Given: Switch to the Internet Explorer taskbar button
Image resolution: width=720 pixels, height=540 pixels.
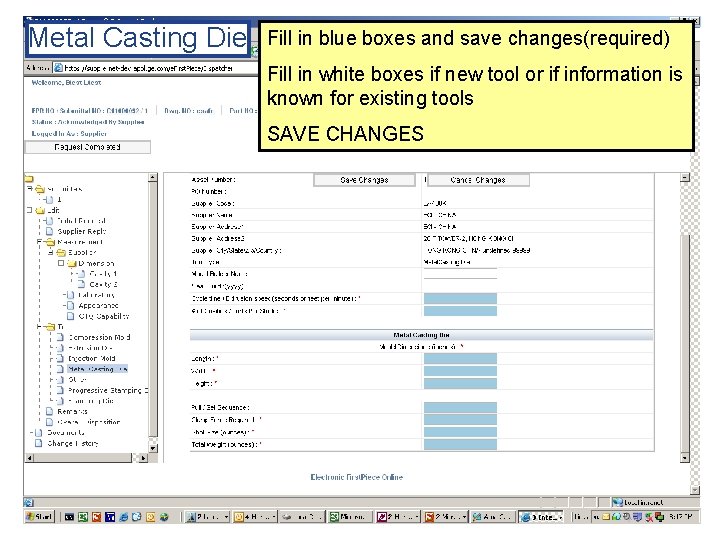Looking at the screenshot, I should click(540, 517).
